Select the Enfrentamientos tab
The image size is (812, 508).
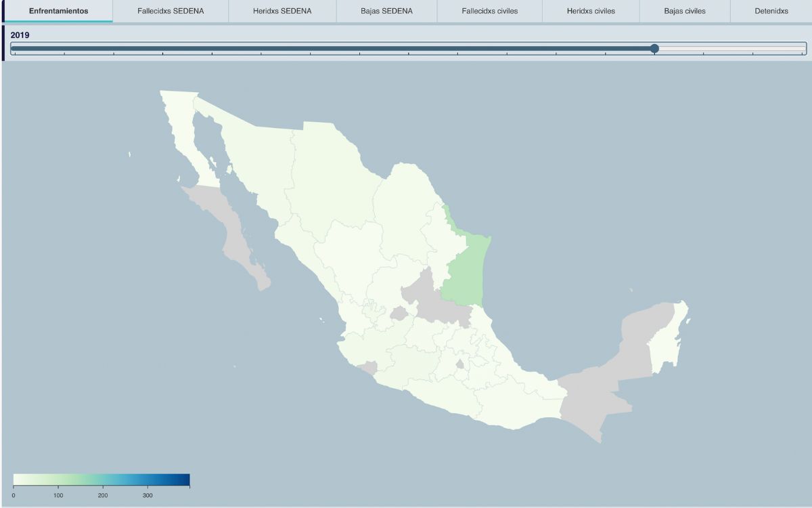[58, 11]
